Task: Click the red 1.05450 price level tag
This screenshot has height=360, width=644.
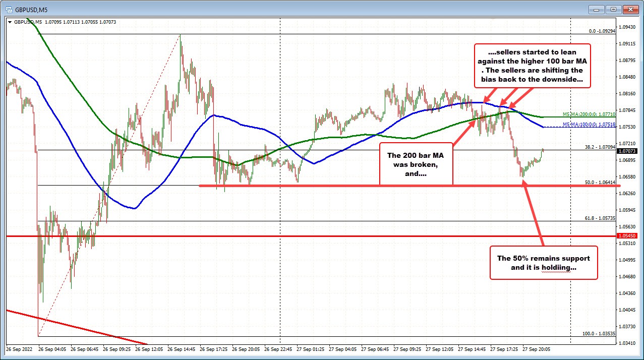Action: pos(627,235)
